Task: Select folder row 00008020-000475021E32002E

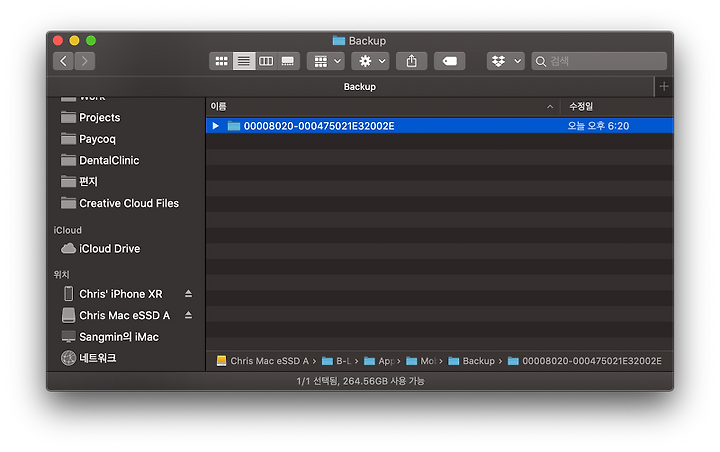Action: click(x=440, y=126)
